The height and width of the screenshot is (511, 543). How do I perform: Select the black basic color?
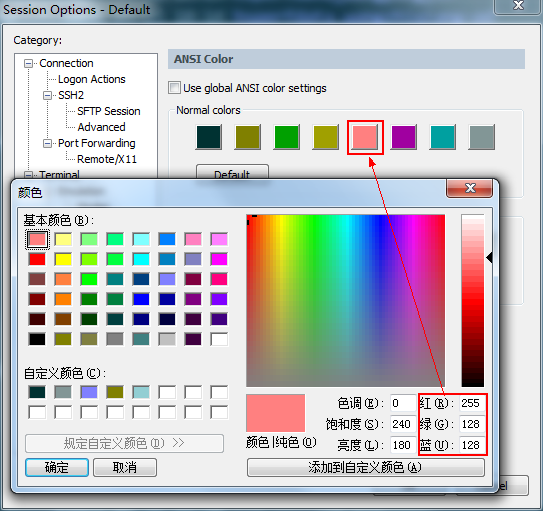coord(37,339)
